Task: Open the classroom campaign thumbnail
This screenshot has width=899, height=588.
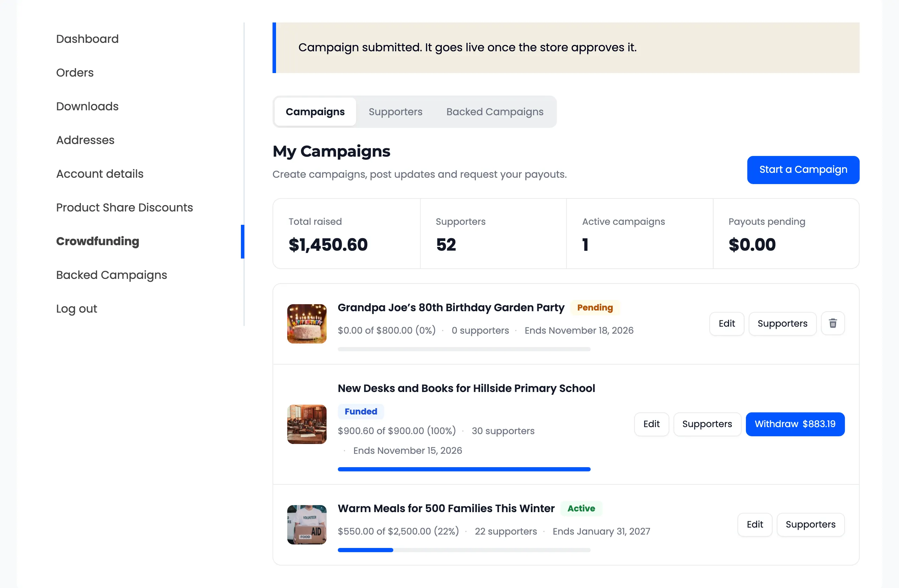Action: tap(307, 424)
